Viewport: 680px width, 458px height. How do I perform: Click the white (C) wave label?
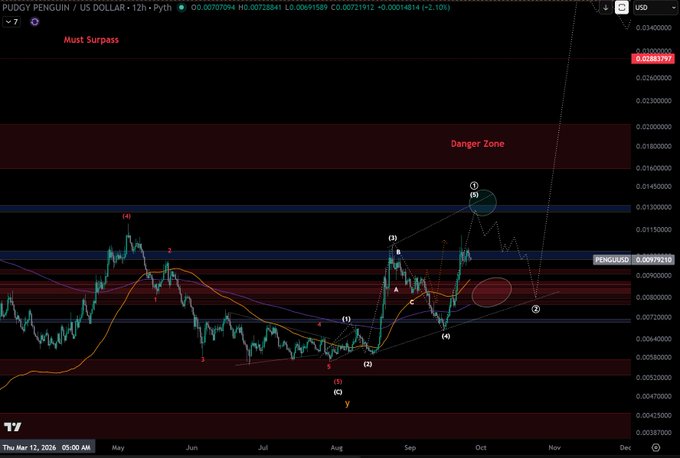338,392
